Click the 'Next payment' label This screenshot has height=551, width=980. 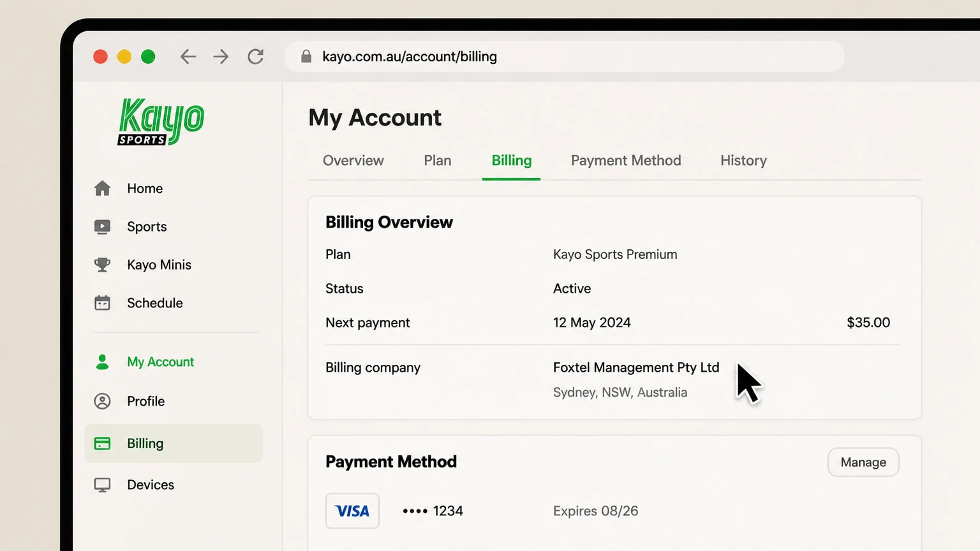coord(367,323)
